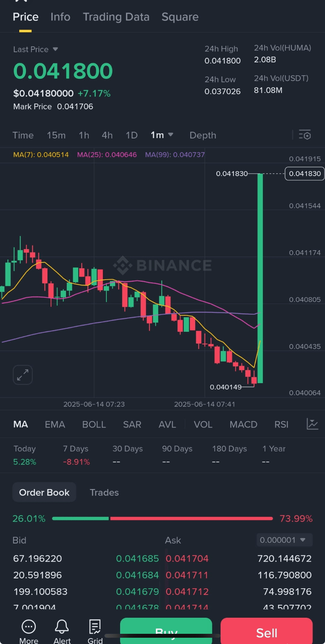Tap the 30 Days performance
325x644 pixels.
pos(128,455)
